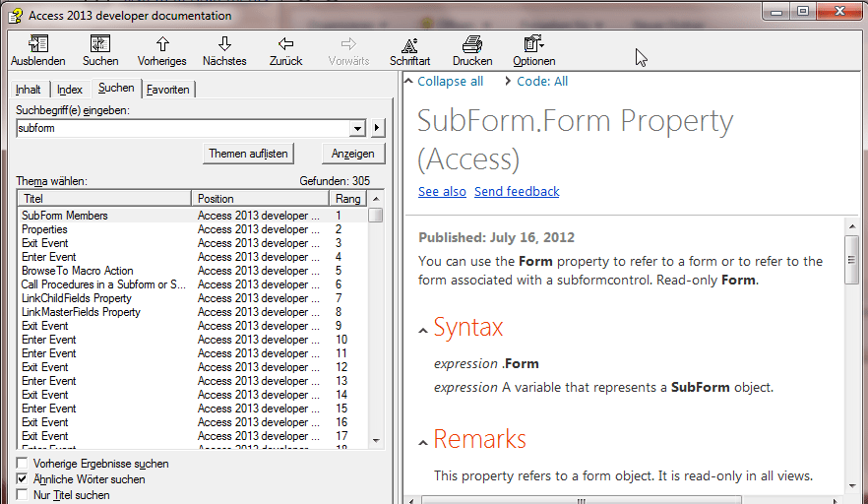The image size is (868, 504).
Task: Open the search term history dropdown
Action: coord(357,129)
